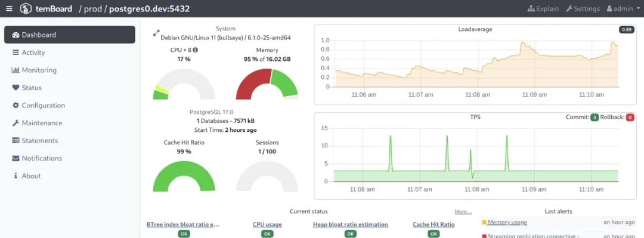The width and height of the screenshot is (644, 238).
Task: Click the CPU info circle icon
Action: (195, 50)
